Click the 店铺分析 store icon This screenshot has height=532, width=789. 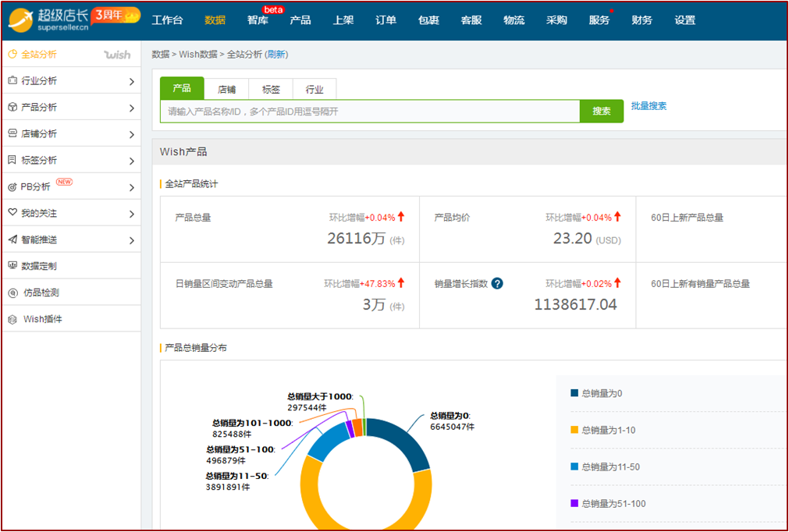(12, 133)
